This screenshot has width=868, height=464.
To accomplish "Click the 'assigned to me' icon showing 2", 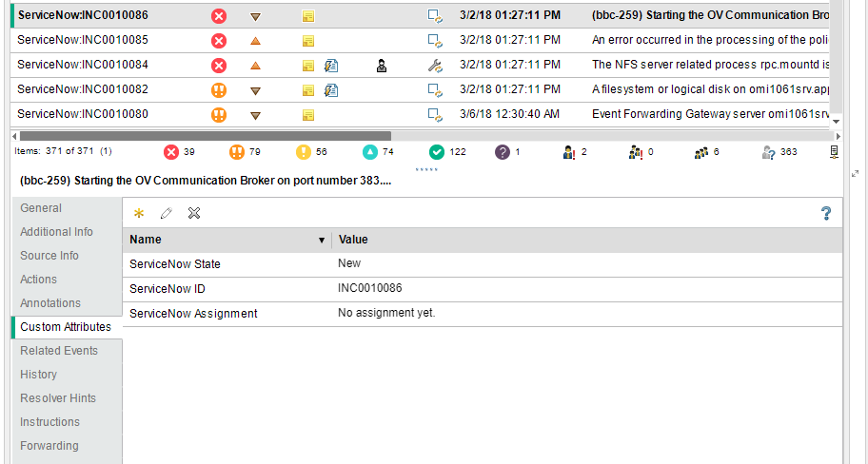I will coord(568,152).
